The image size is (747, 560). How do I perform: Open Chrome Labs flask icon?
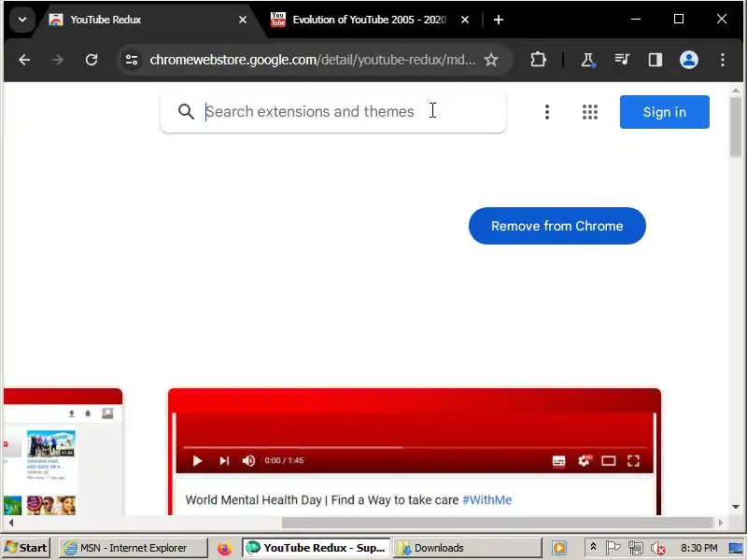click(x=588, y=60)
